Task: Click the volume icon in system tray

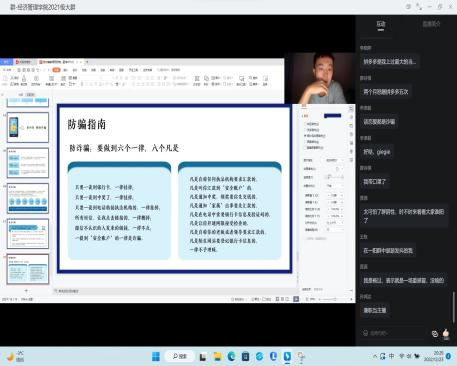Action: (x=409, y=356)
